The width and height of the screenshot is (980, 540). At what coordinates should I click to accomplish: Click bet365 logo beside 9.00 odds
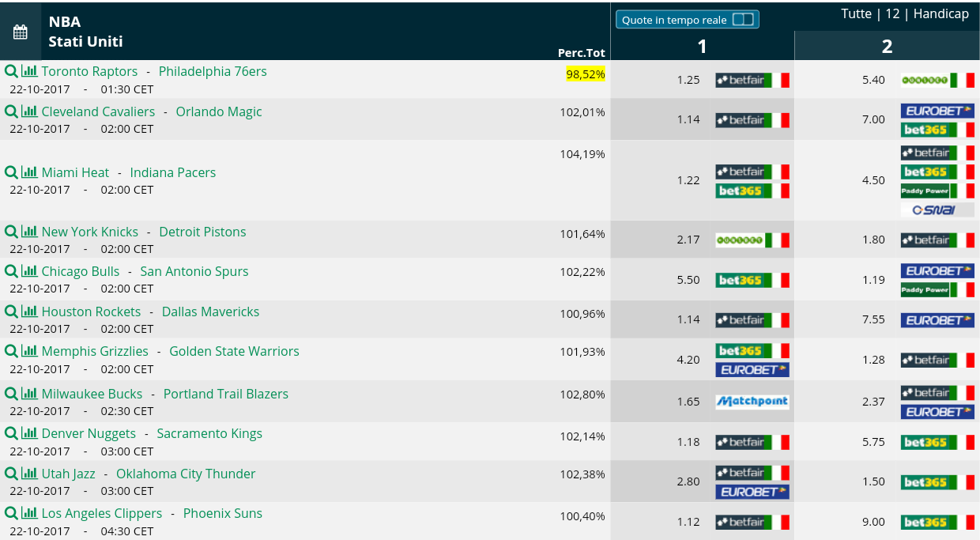pos(937,522)
